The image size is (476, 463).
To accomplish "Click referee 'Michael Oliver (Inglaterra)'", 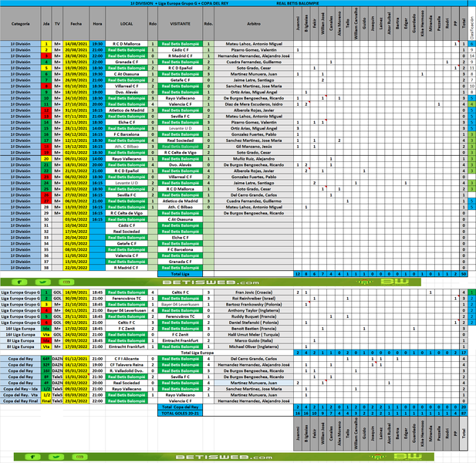I will tap(254, 346).
